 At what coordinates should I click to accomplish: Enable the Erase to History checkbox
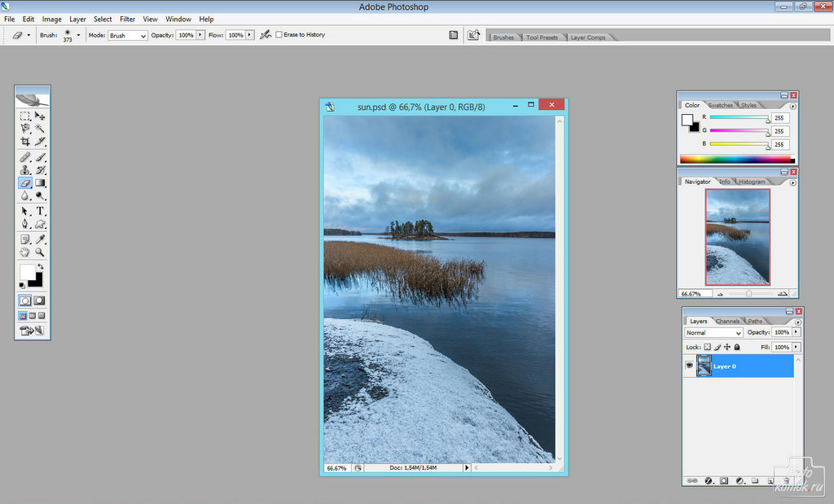pos(279,34)
